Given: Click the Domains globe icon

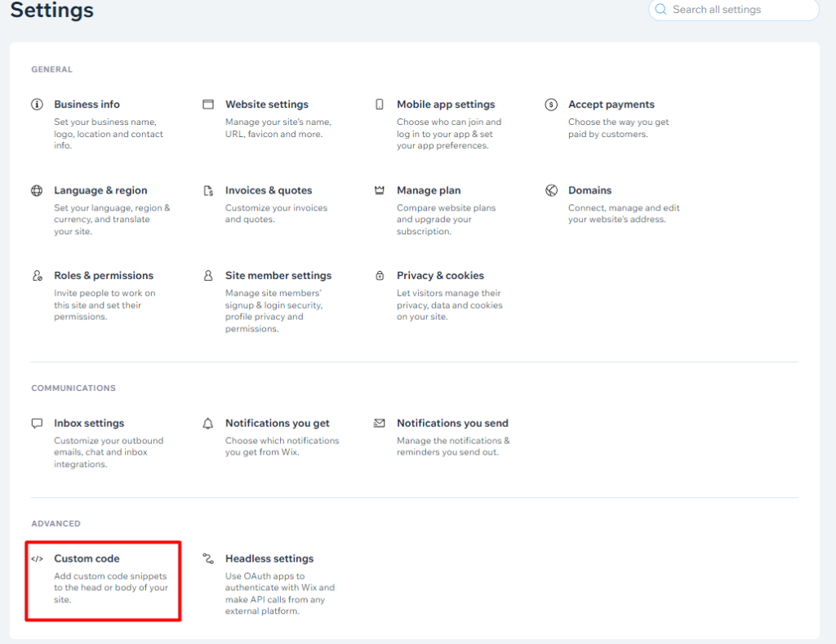Looking at the screenshot, I should (551, 190).
